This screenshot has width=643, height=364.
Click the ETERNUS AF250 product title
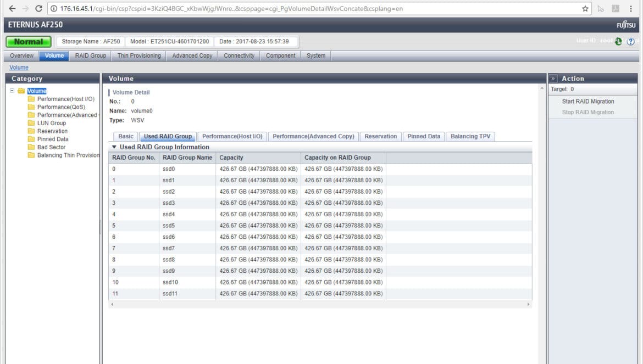[35, 25]
